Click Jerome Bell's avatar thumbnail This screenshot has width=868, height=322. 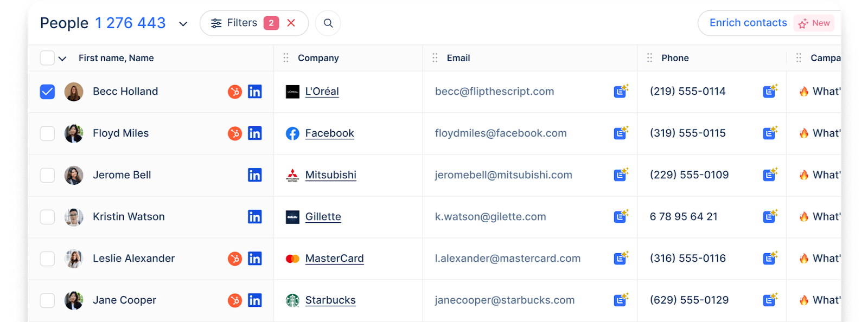pyautogui.click(x=74, y=175)
